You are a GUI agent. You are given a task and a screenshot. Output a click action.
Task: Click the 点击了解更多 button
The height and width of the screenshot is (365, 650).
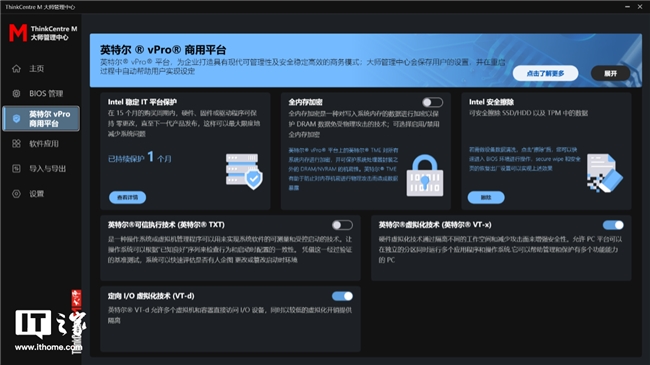(545, 73)
